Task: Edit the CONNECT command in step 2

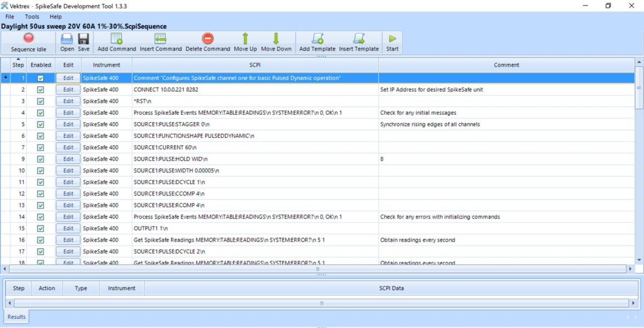Action: (68, 90)
